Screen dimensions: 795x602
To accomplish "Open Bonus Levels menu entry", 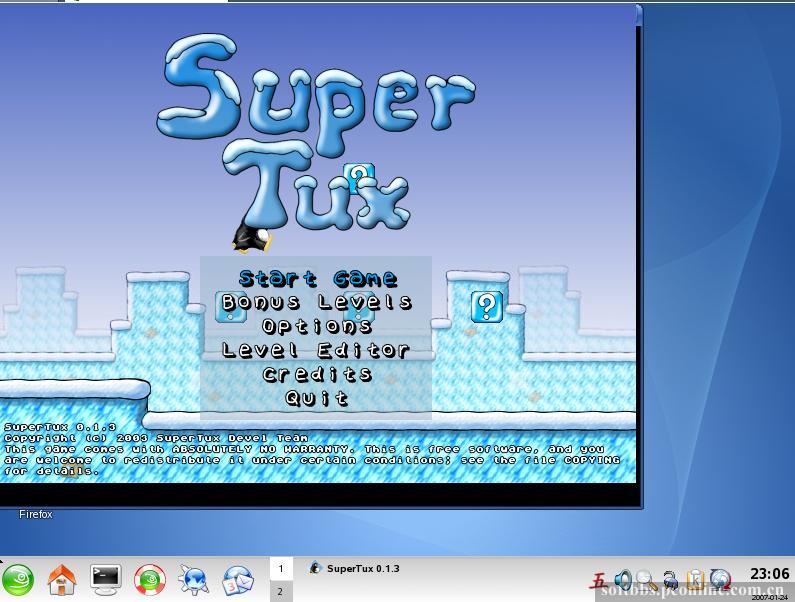I will [316, 302].
